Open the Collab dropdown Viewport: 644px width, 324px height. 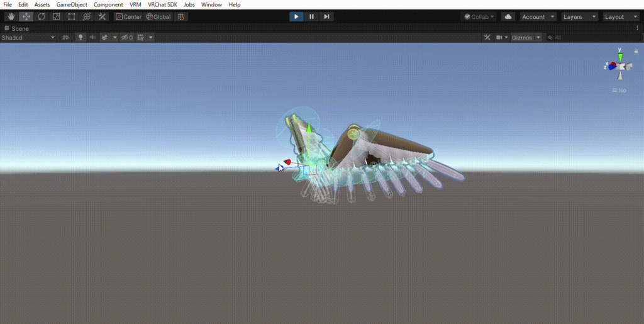click(x=479, y=17)
